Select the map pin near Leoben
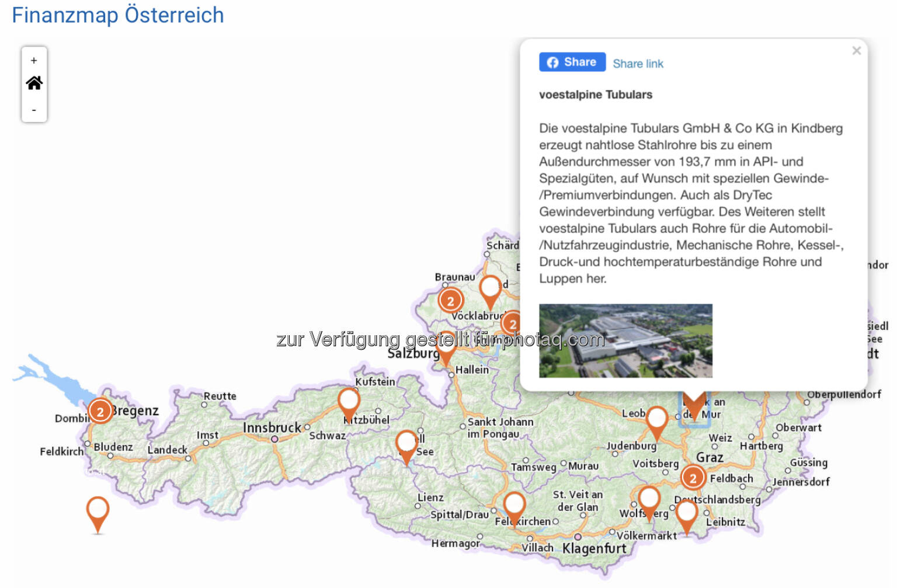 (656, 419)
